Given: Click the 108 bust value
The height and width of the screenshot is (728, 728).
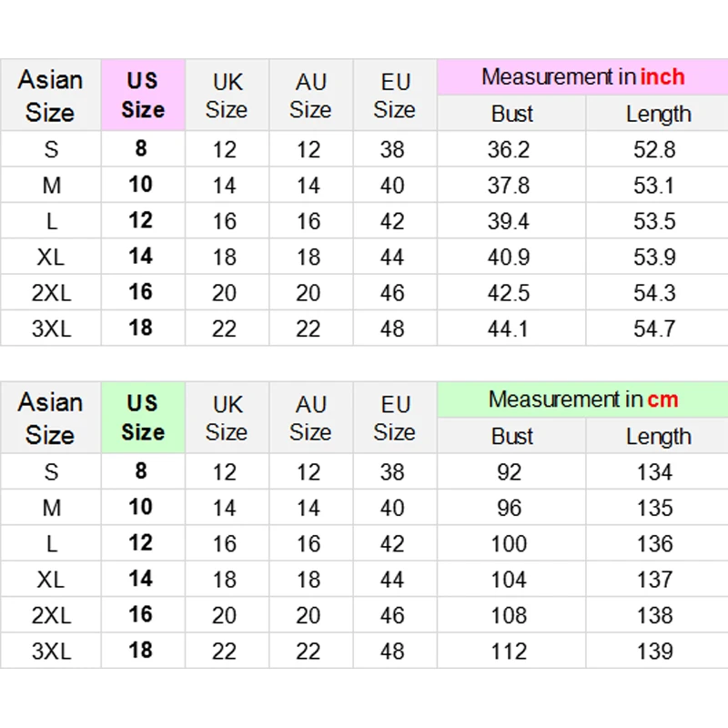Looking at the screenshot, I should point(510,615).
